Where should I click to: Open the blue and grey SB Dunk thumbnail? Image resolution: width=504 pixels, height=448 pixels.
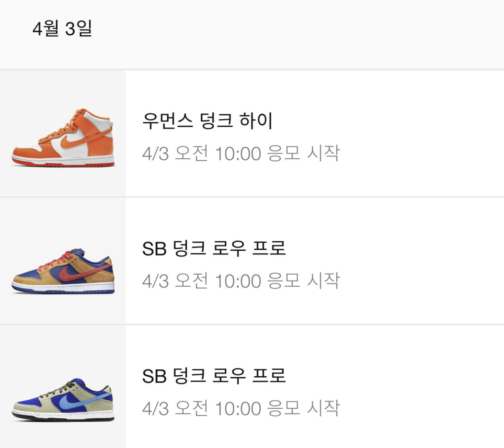click(63, 387)
